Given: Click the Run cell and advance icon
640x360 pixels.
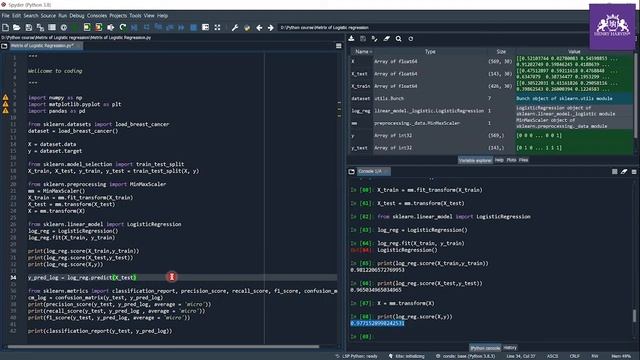Looking at the screenshot, I should [99, 27].
